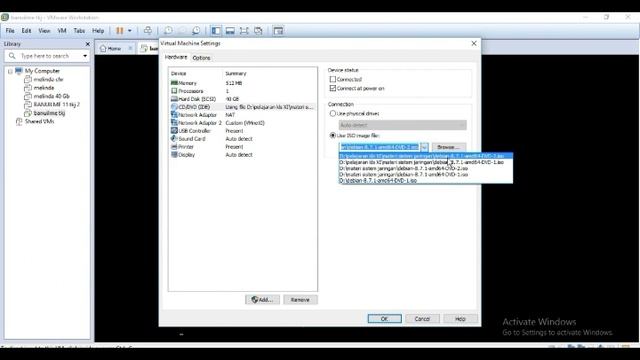Select the Use ISO image file radio
This screenshot has width=640, height=360.
333,135
